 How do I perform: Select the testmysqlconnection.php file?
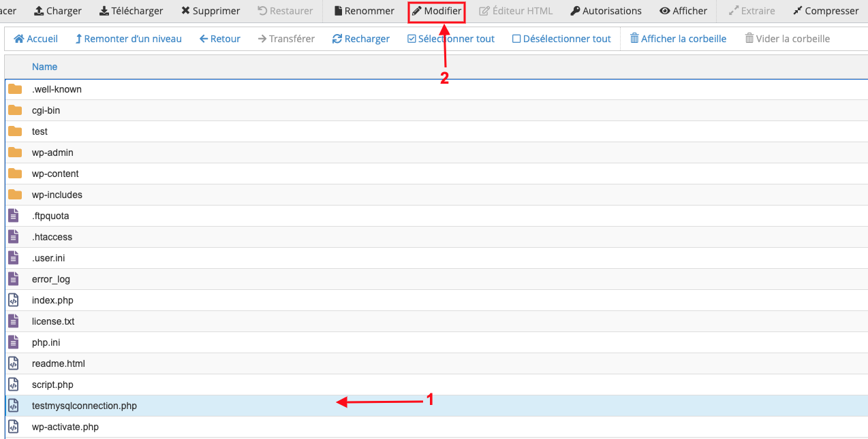pos(84,406)
